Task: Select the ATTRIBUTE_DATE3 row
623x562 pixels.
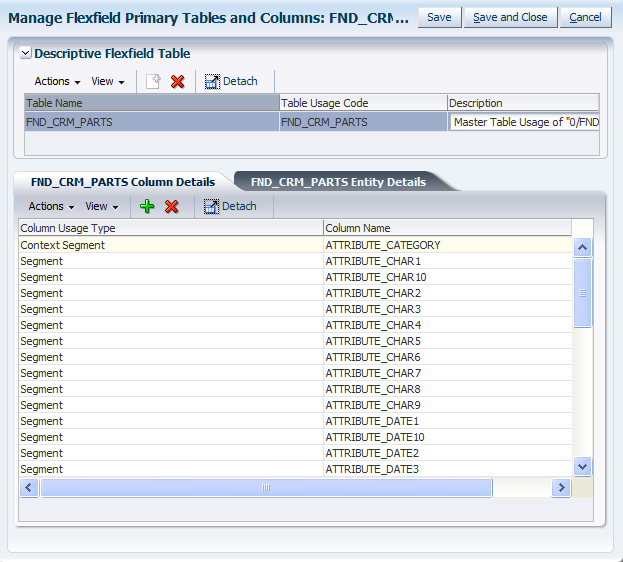Action: click(x=295, y=469)
